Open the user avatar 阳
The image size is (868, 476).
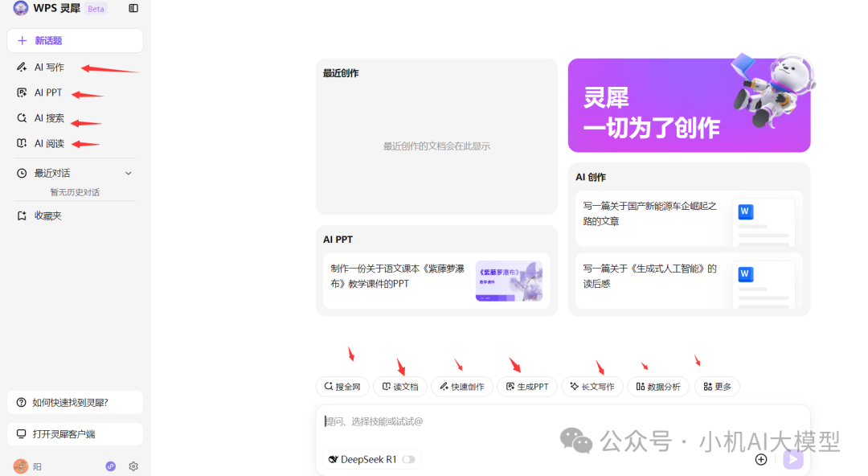click(x=21, y=466)
